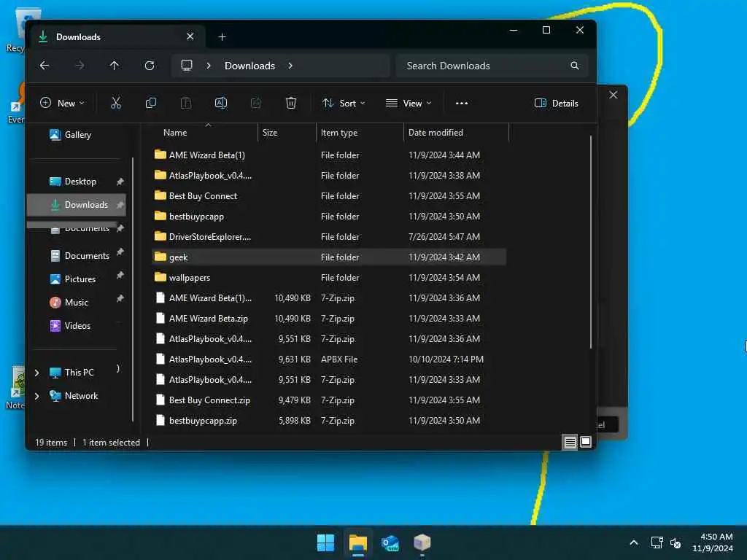Click the file list vertical scrollbar

click(x=591, y=241)
